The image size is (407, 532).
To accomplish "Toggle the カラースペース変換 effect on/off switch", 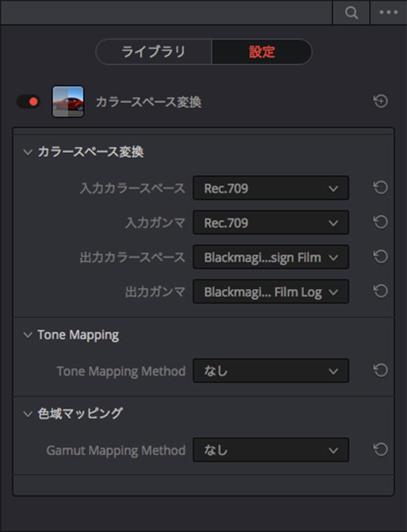I will [x=28, y=102].
